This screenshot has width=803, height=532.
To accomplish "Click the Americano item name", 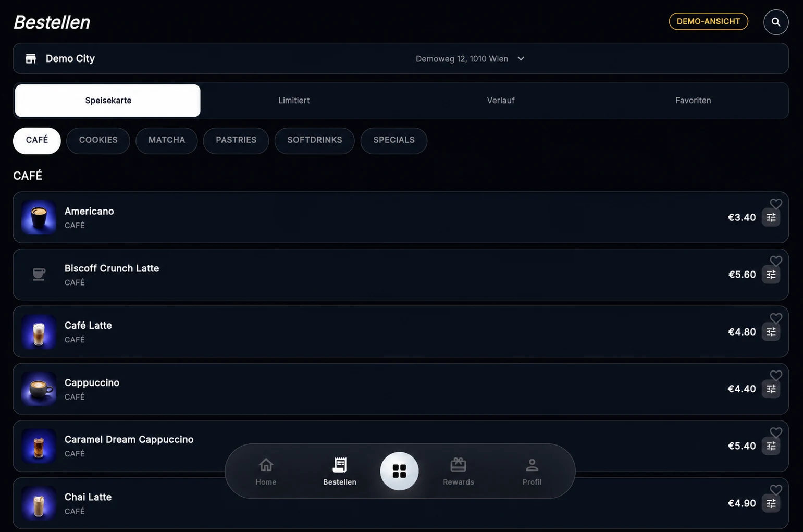I will tap(89, 211).
